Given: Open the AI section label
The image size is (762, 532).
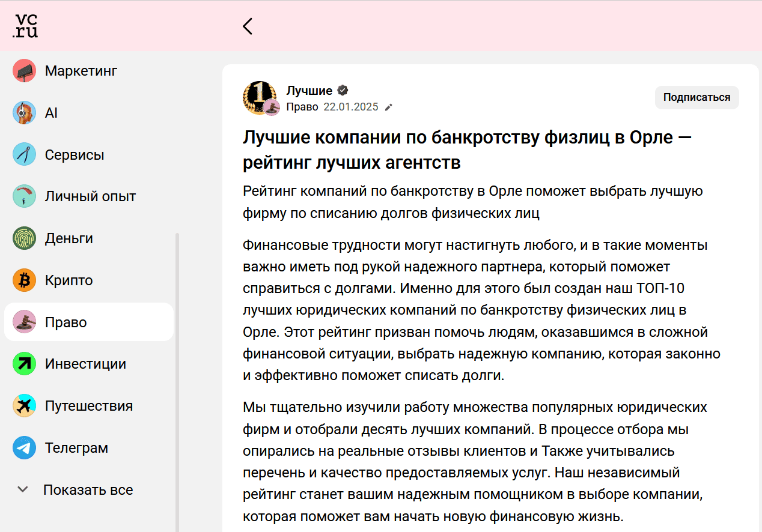Looking at the screenshot, I should click(51, 113).
